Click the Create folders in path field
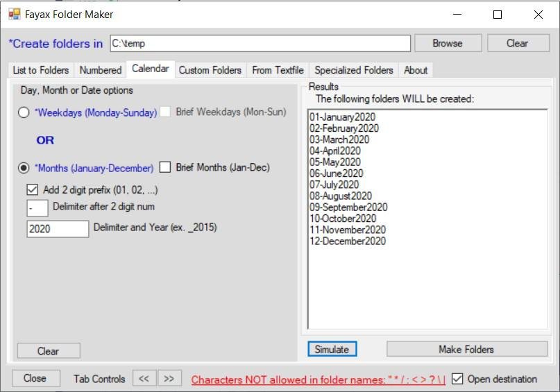 point(260,43)
